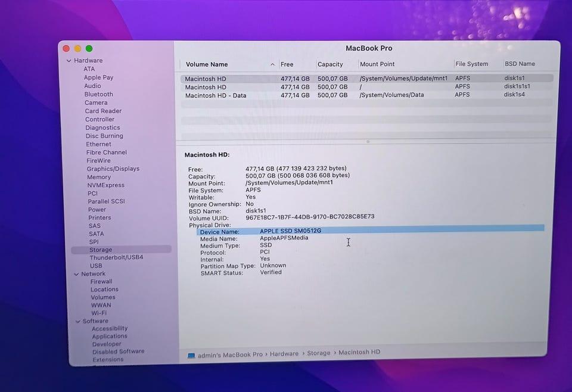Select Ethernet in the sidebar

pyautogui.click(x=98, y=144)
